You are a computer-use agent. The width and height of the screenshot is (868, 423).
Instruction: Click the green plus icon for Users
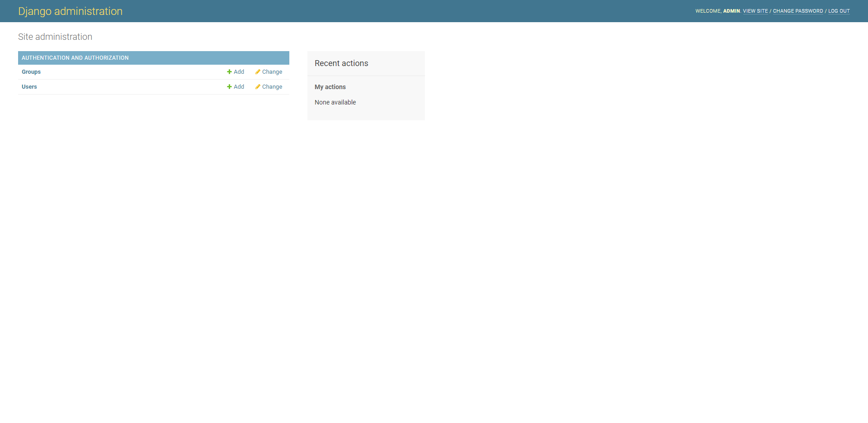(x=229, y=87)
